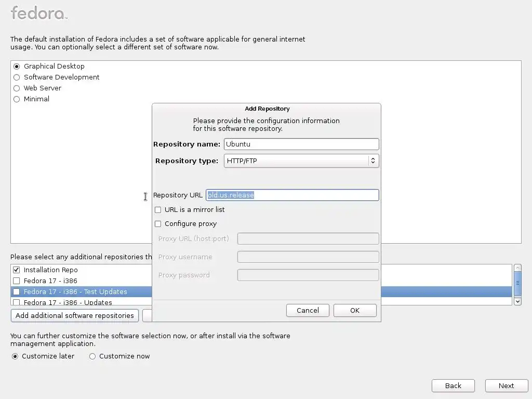Click the Proxy username field

[308, 257]
